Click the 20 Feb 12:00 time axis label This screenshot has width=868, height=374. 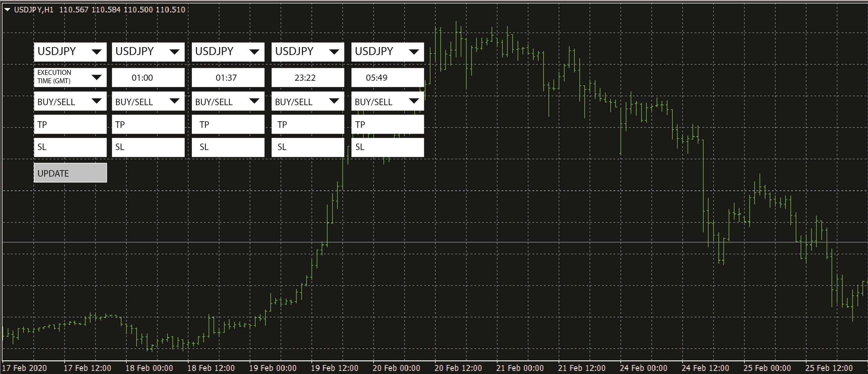click(458, 368)
